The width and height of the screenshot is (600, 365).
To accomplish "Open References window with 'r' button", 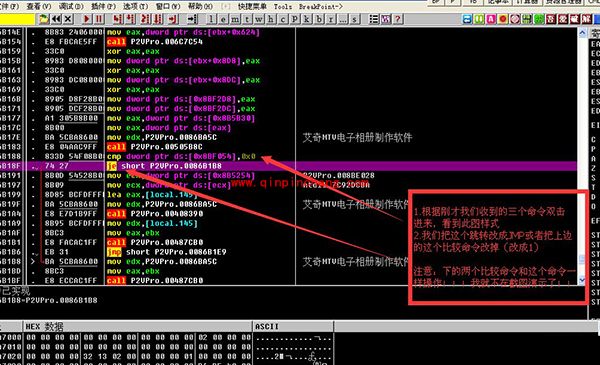I will tap(331, 19).
